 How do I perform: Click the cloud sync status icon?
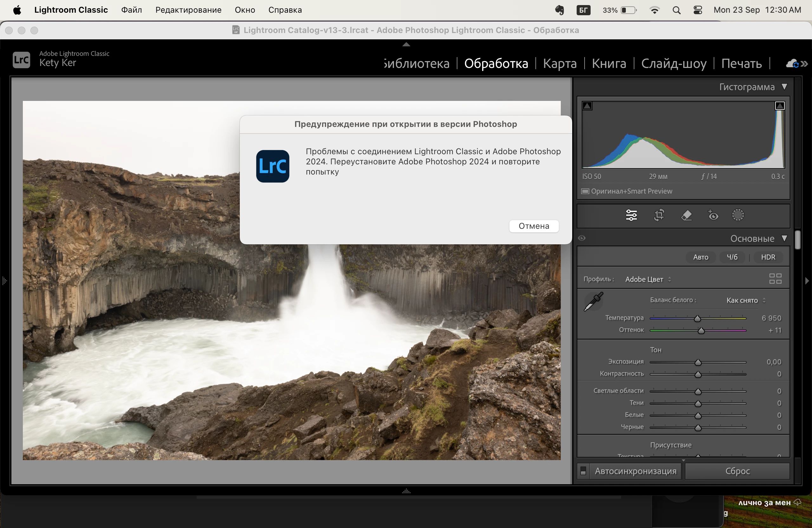[792, 63]
